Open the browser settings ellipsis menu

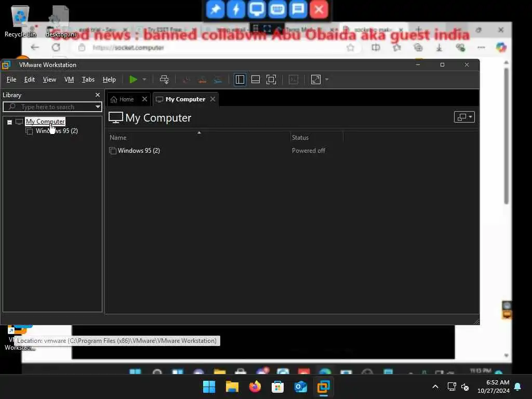click(481, 48)
